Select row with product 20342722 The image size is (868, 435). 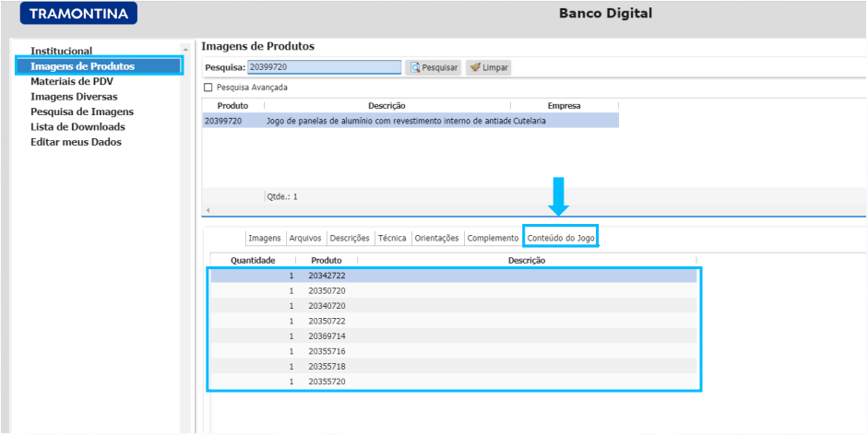click(454, 276)
